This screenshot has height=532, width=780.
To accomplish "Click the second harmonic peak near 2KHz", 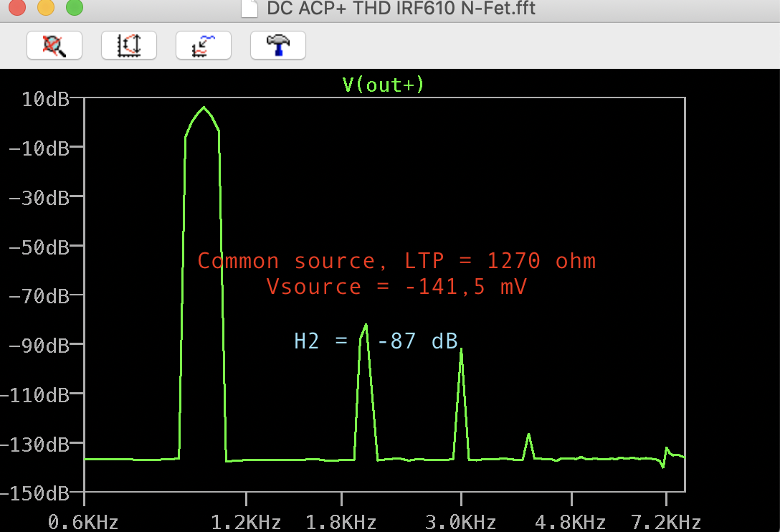I will [x=366, y=326].
